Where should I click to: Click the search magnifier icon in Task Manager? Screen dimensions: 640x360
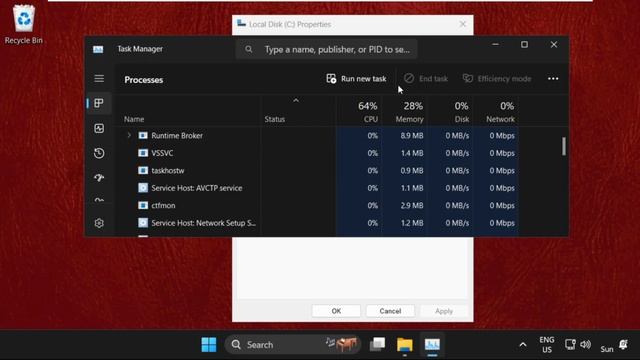(x=249, y=49)
